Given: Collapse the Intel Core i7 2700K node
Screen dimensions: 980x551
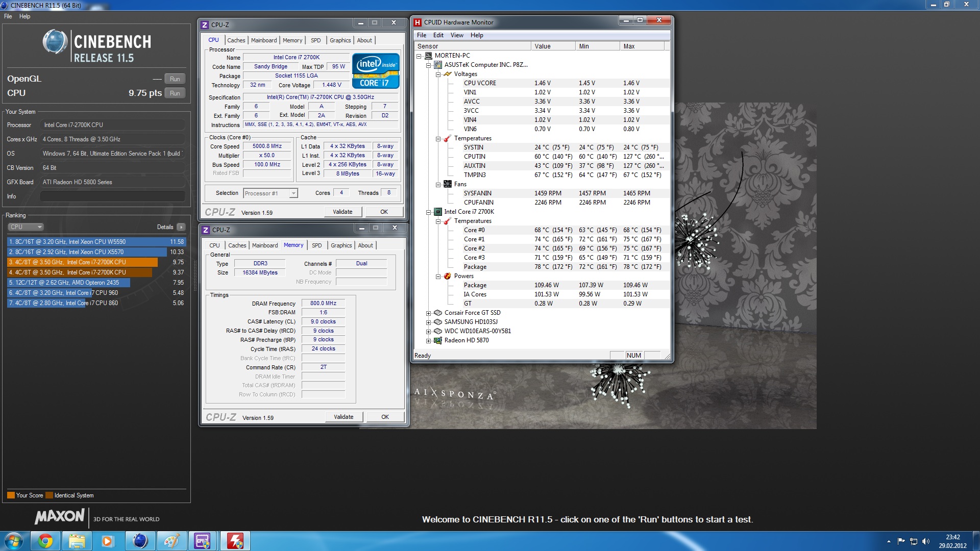Looking at the screenshot, I should [x=429, y=212].
